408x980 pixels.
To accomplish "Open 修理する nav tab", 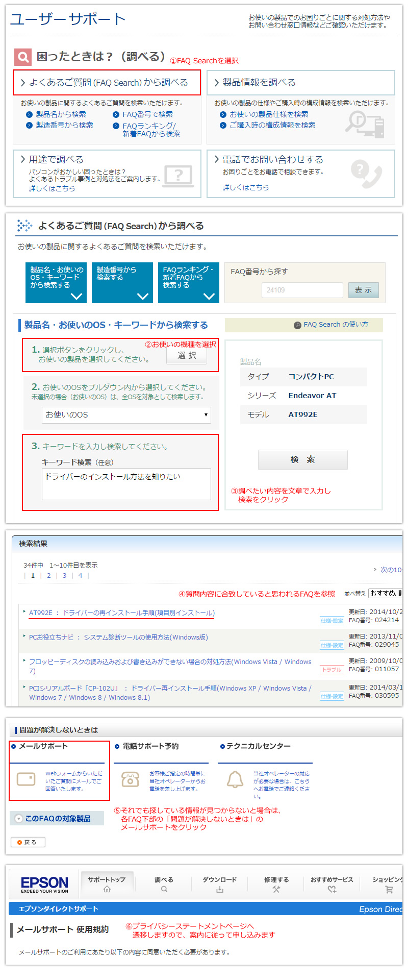I will tap(276, 885).
